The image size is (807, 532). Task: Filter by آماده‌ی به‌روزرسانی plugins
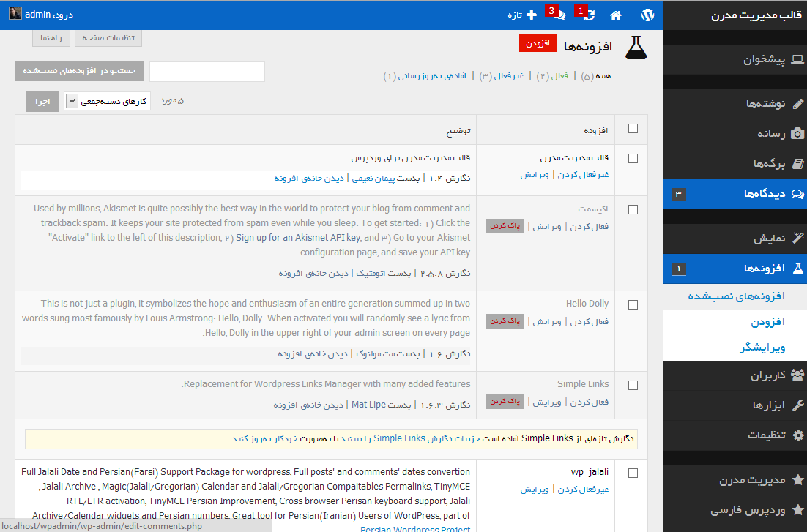pos(432,76)
